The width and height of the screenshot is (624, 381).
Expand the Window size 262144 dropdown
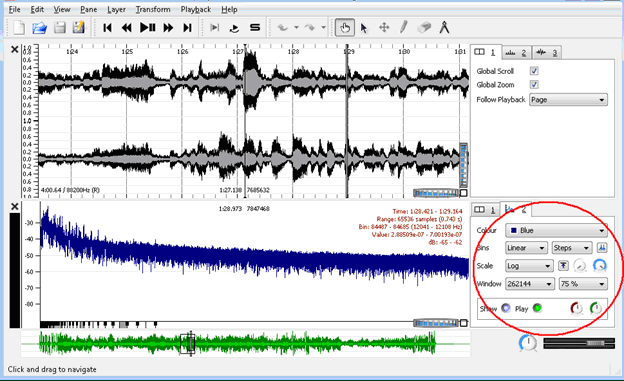530,284
